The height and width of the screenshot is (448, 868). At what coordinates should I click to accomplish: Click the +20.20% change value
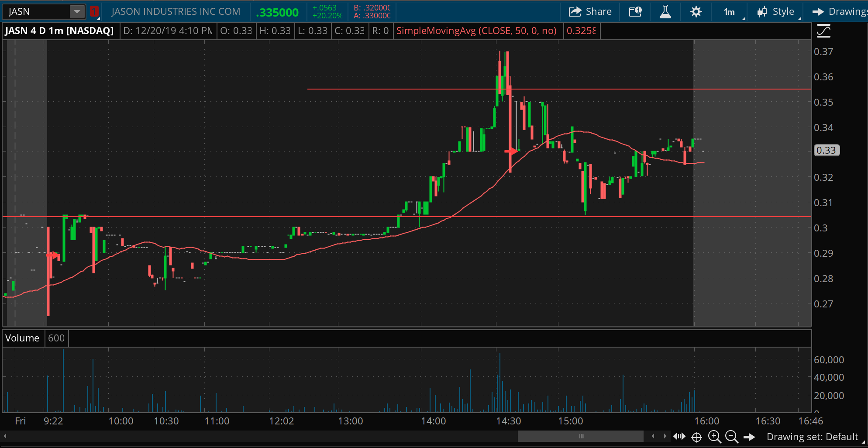[x=327, y=16]
